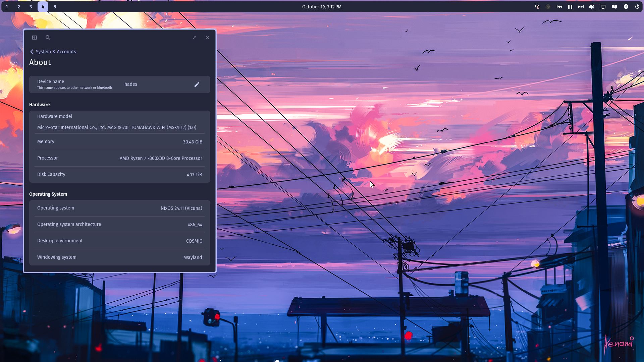Viewport: 644px width, 362px height.
Task: Maximize the settings window with the expand icon
Action: 194,38
